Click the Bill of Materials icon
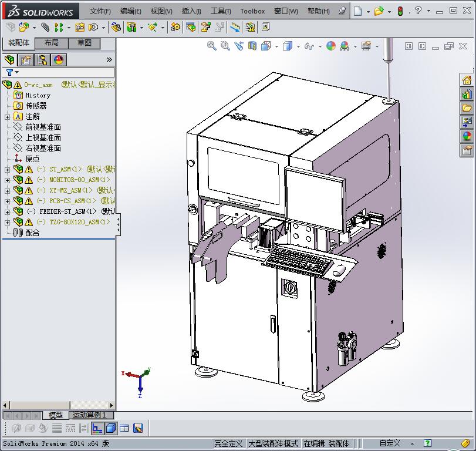The image size is (476, 451). click(191, 28)
